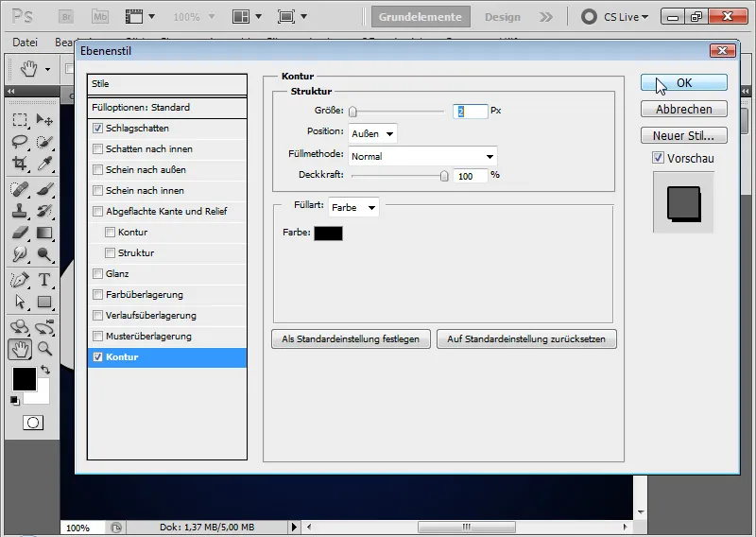The image size is (756, 537).
Task: Open the Datei menu
Action: click(26, 43)
